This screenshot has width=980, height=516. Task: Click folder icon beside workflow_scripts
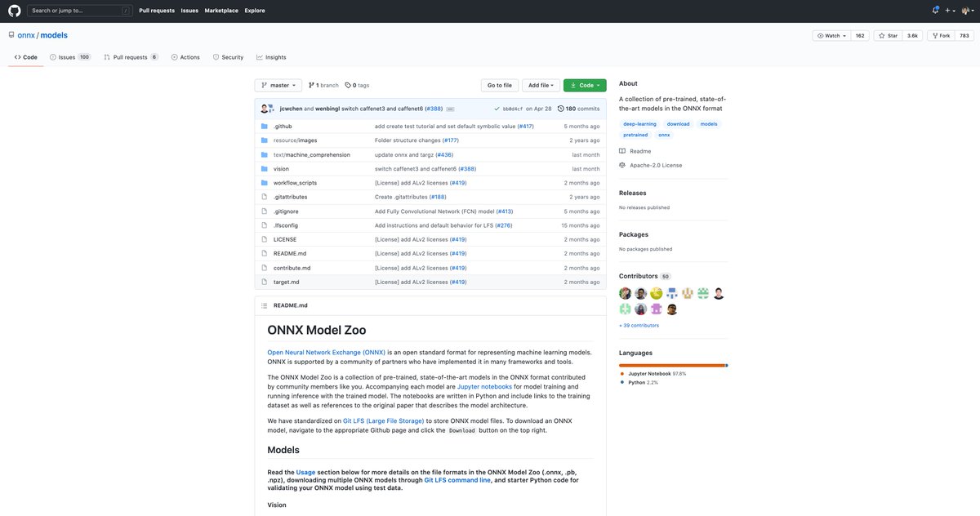pyautogui.click(x=265, y=183)
